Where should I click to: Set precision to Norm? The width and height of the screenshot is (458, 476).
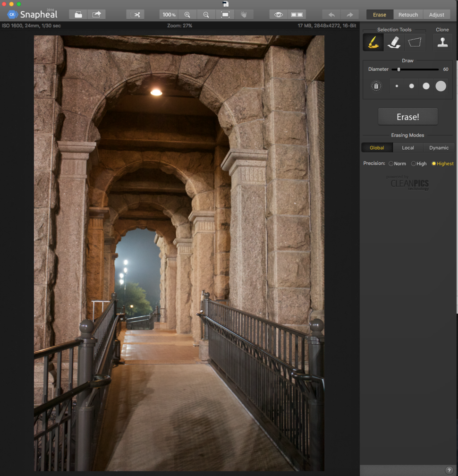(x=397, y=163)
